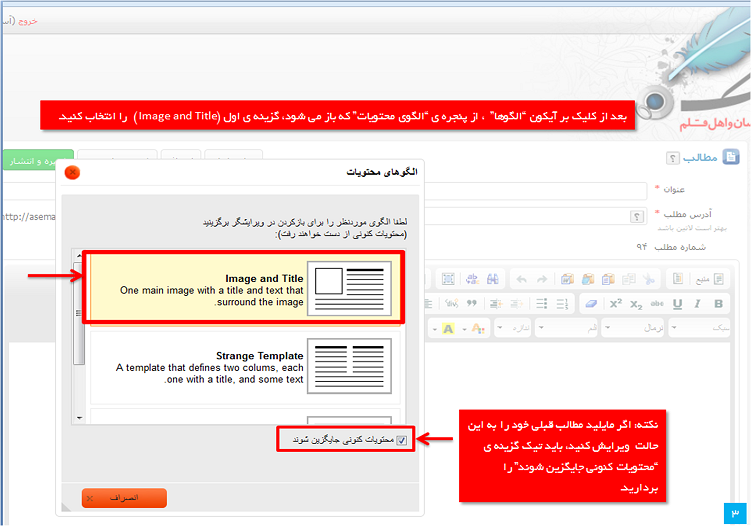Click the template list scrollbar thumb
751x526 pixels.
click(79, 313)
